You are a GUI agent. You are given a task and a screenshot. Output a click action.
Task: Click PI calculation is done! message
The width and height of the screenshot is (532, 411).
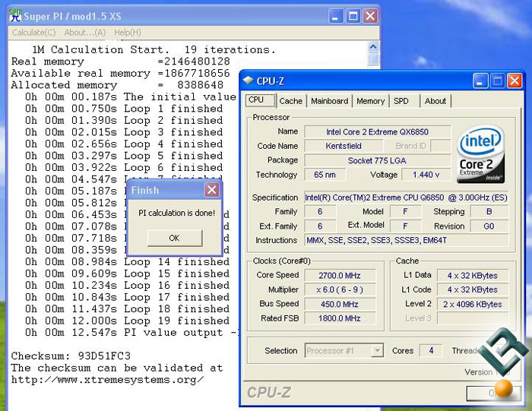[176, 213]
